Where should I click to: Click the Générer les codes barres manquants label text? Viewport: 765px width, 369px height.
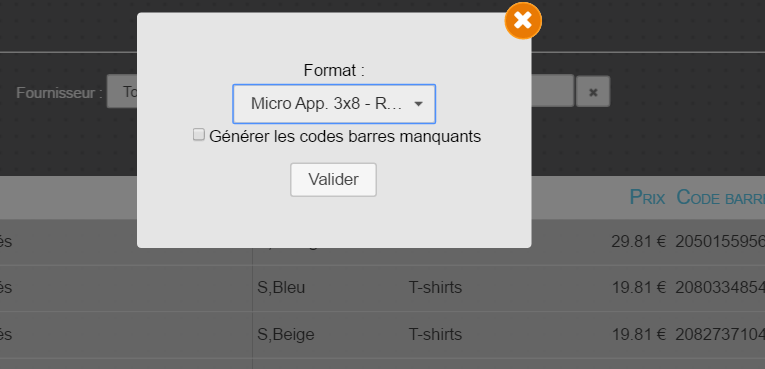[345, 136]
